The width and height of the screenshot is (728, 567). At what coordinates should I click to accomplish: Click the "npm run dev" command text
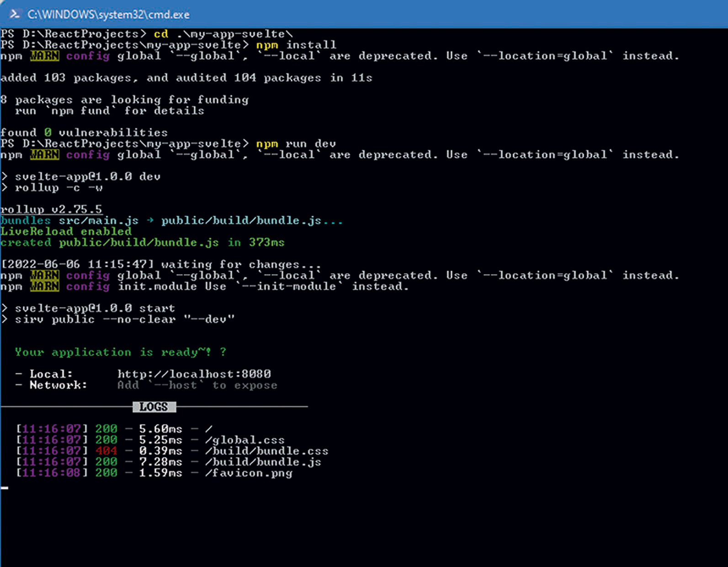pyautogui.click(x=296, y=144)
